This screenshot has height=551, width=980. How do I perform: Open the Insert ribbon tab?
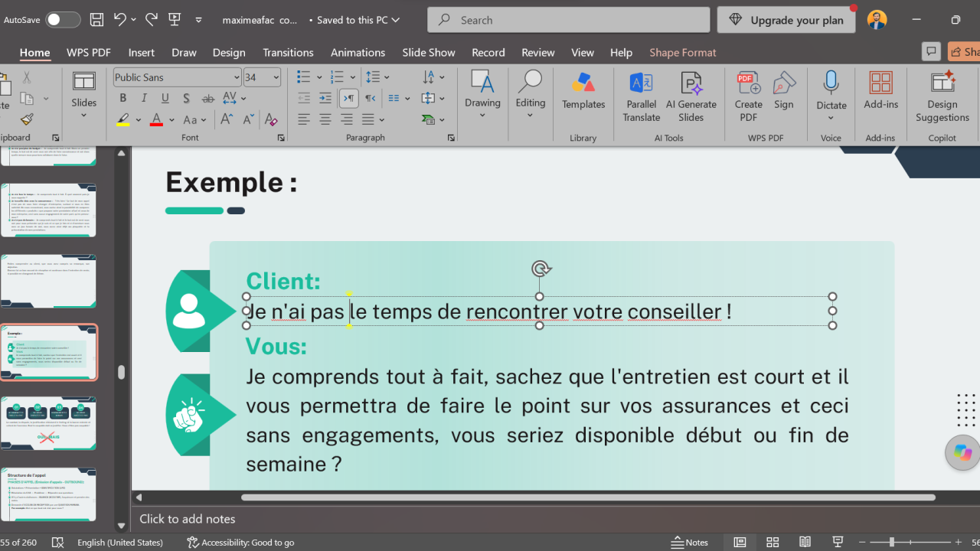coord(142,52)
